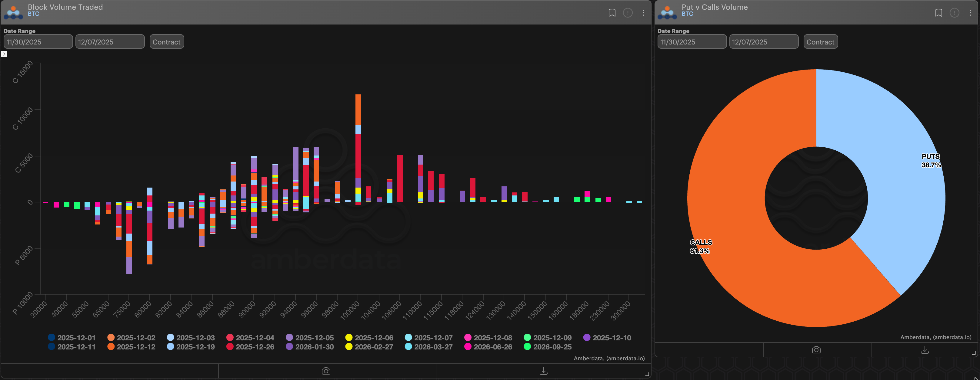Click Contract button in Put v Calls panel
Image resolution: width=980 pixels, height=380 pixels.
point(820,42)
